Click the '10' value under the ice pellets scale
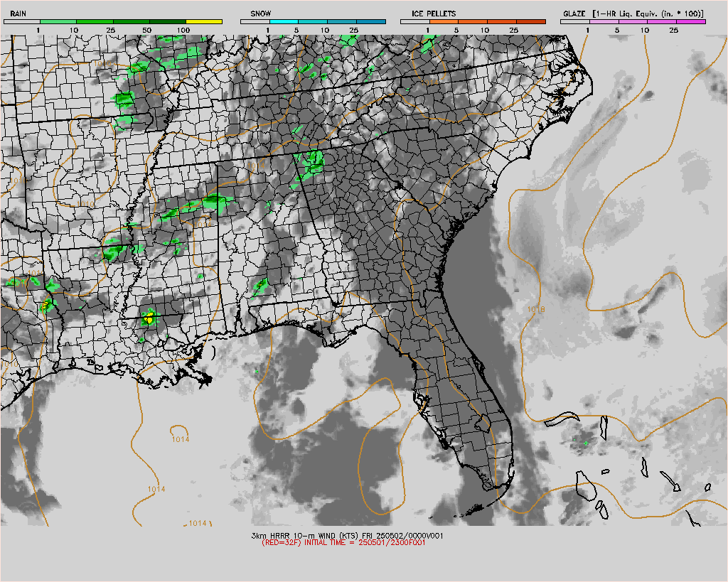Viewport: 728px width, 582px height. point(485,30)
